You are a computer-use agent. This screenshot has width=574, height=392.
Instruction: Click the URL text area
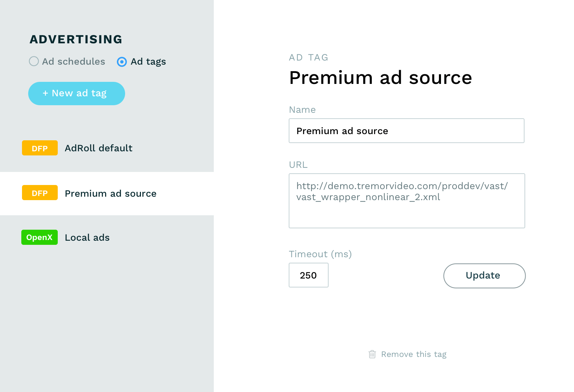(406, 201)
